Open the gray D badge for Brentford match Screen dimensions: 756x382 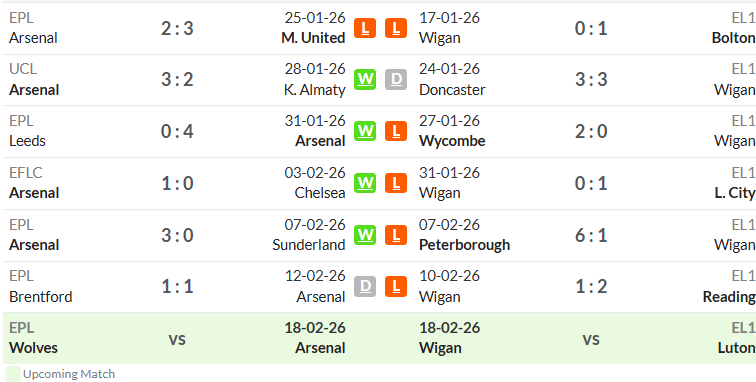pyautogui.click(x=365, y=286)
